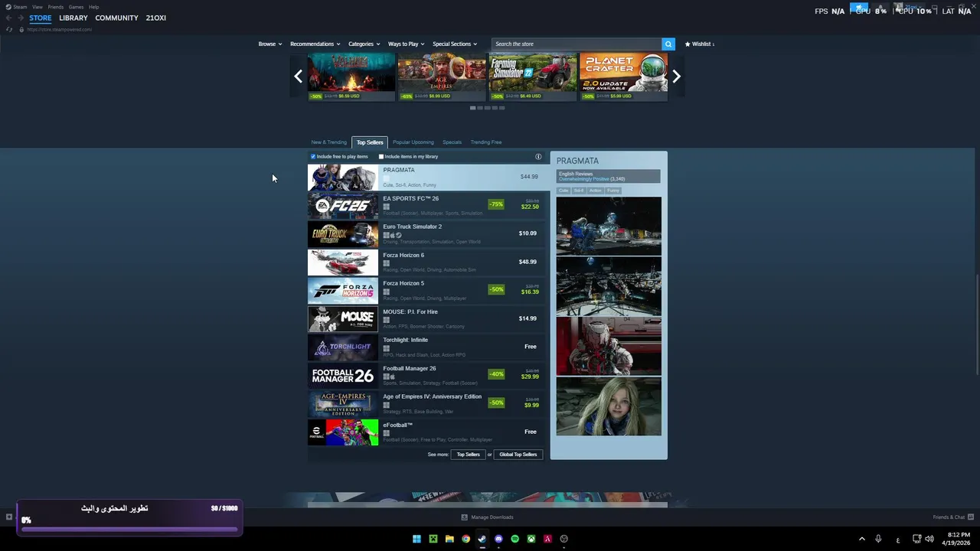Expand the Ways to Play dropdown
The height and width of the screenshot is (551, 980).
[x=406, y=44]
